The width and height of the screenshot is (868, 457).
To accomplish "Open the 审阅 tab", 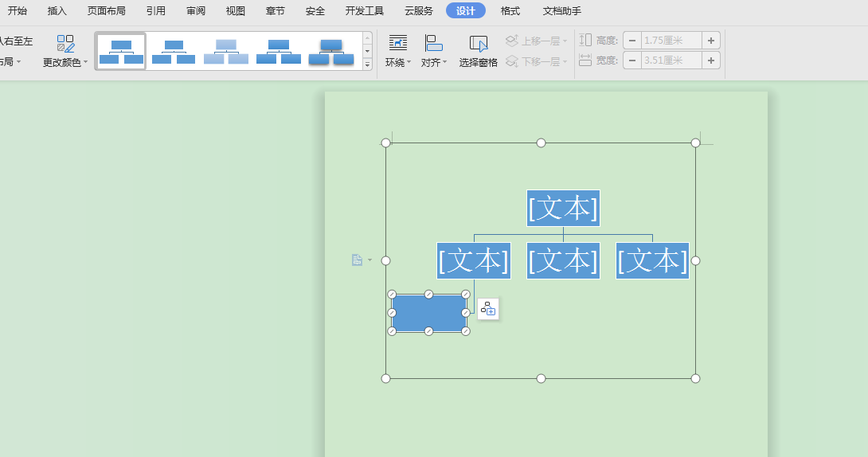I will pyautogui.click(x=195, y=10).
